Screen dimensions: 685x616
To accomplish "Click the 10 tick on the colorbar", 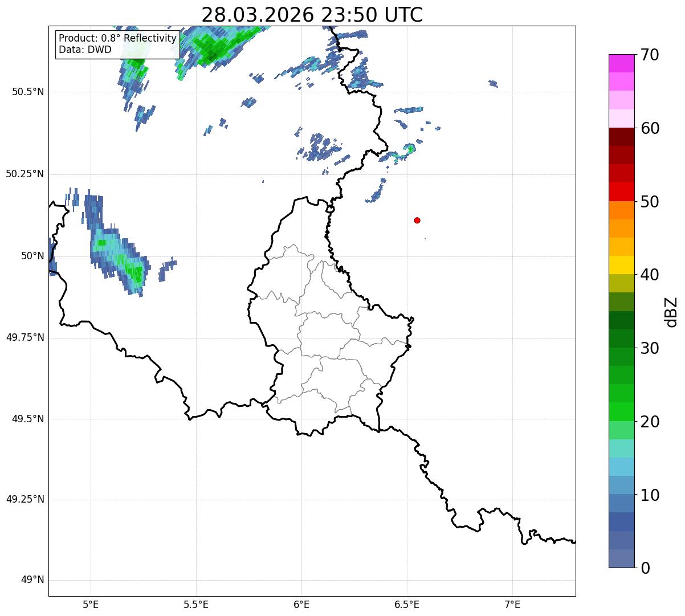I will [x=650, y=495].
